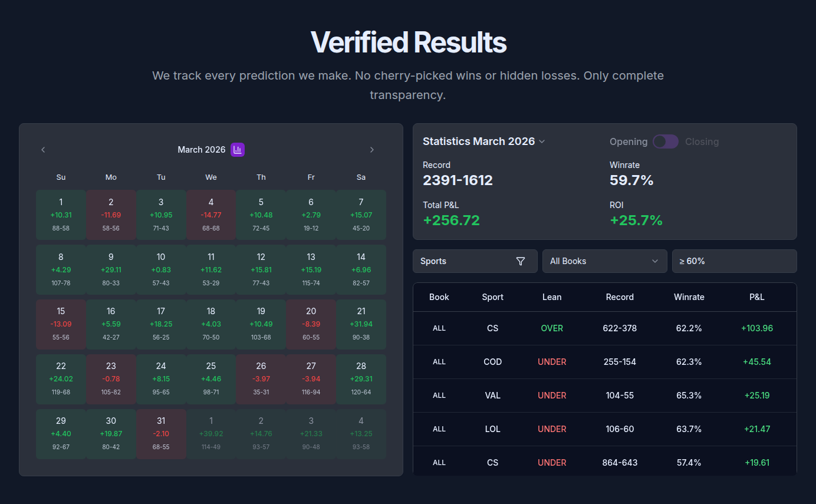This screenshot has width=816, height=504.
Task: Switch the Opening/Closing toggle to Closing
Action: click(x=666, y=141)
